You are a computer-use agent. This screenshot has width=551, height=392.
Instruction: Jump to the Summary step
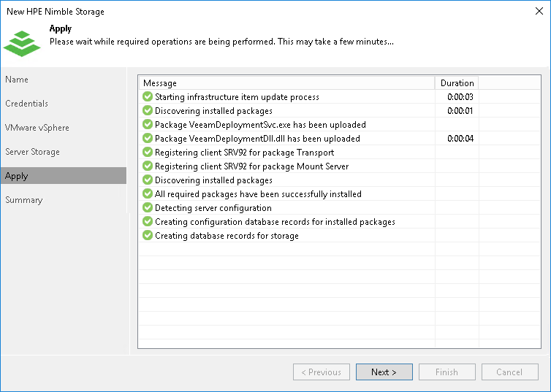[24, 200]
